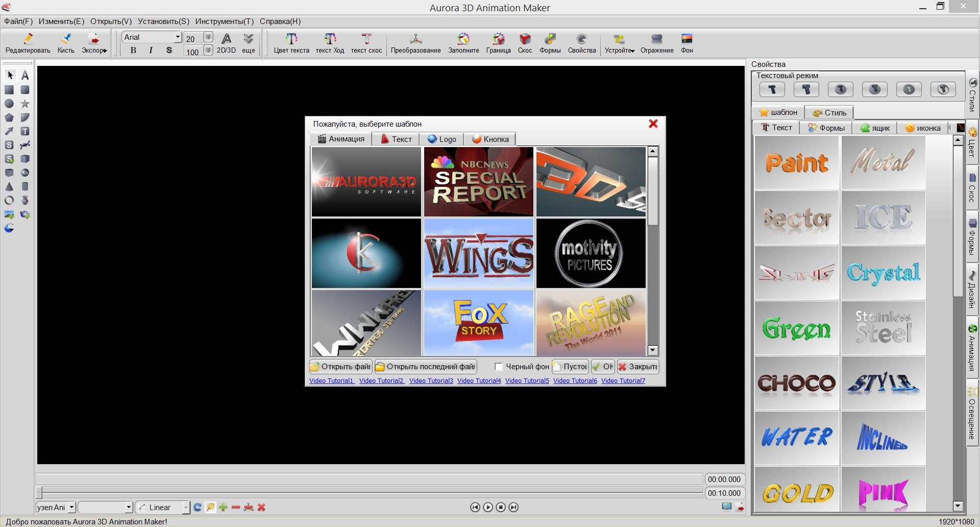Click Открыть файл button
Image resolution: width=980 pixels, height=527 pixels.
340,367
